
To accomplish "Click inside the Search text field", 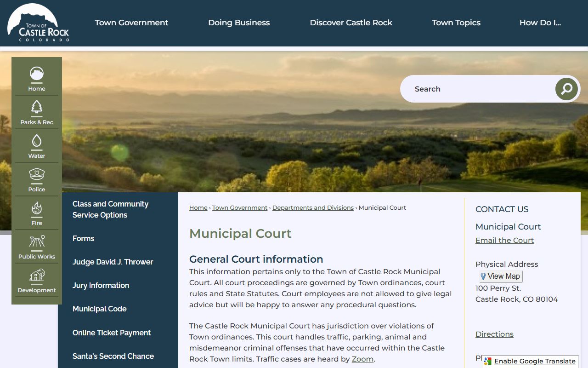I will tap(478, 89).
